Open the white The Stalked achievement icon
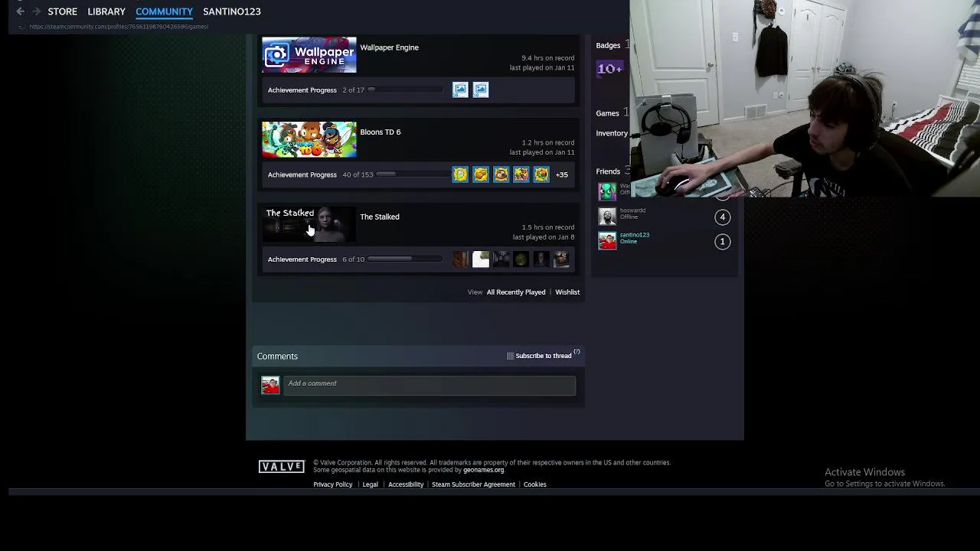The image size is (980, 551). click(x=481, y=259)
